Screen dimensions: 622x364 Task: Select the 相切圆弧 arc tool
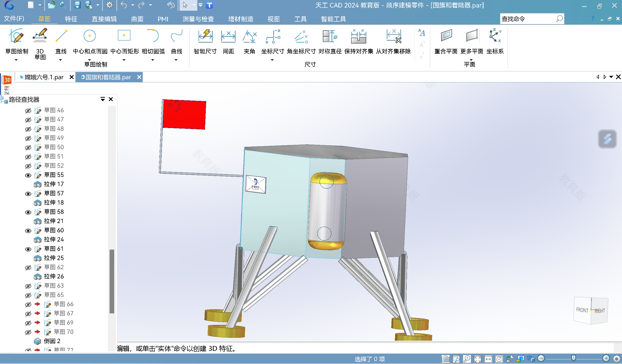[153, 41]
